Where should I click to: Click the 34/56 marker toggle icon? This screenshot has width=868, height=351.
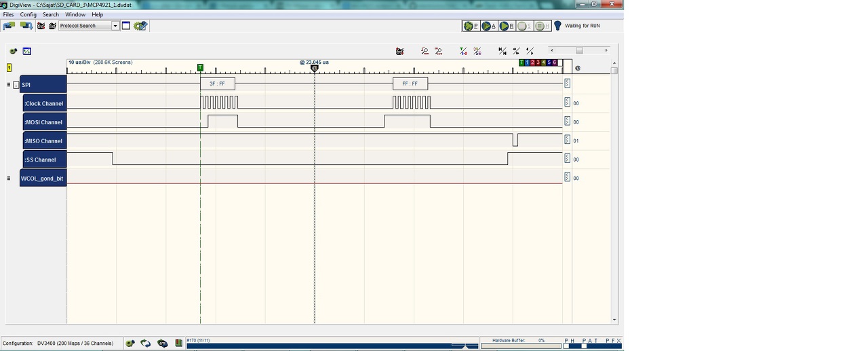pos(477,51)
